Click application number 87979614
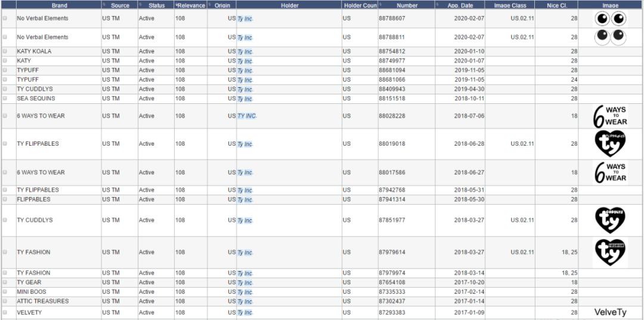Screen dimensions: 644x320 coord(392,253)
